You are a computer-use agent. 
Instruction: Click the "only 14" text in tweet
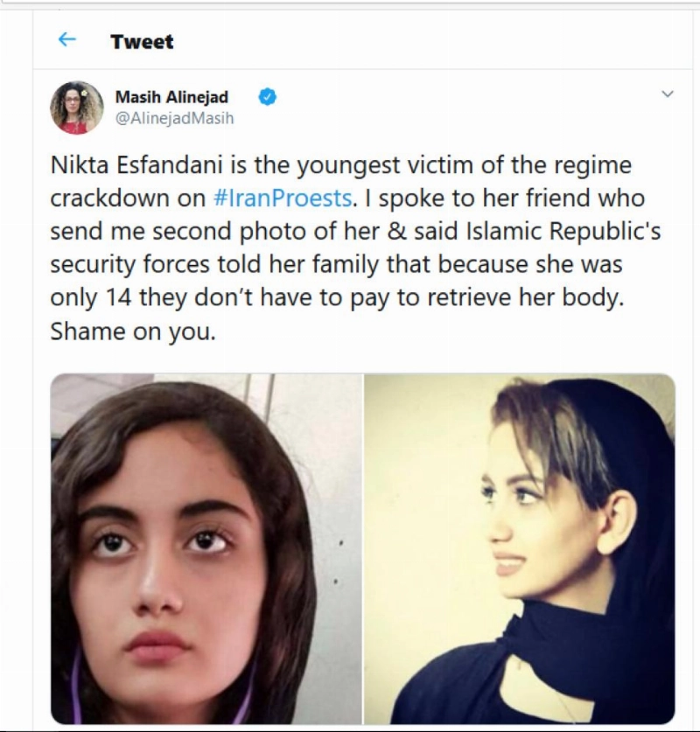coord(91,297)
